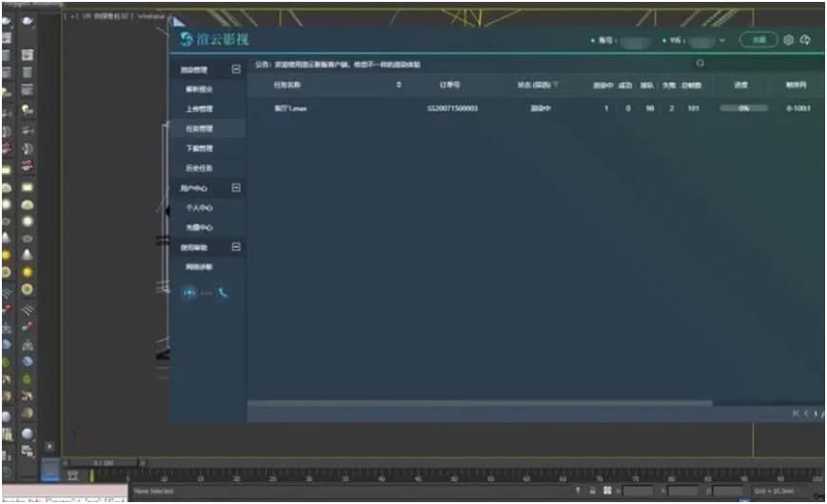Click the refresh icon above the task table
Image resolution: width=827 pixels, height=504 pixels.
[699, 64]
